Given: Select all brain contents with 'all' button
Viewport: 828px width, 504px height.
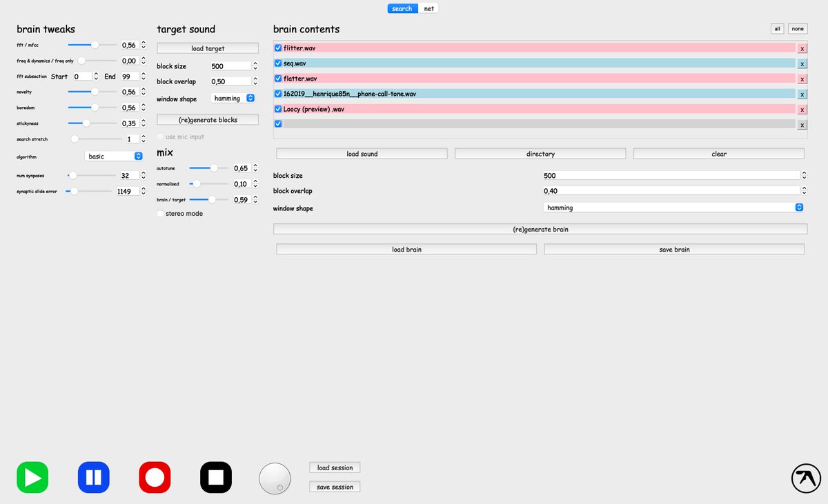Looking at the screenshot, I should tap(778, 29).
